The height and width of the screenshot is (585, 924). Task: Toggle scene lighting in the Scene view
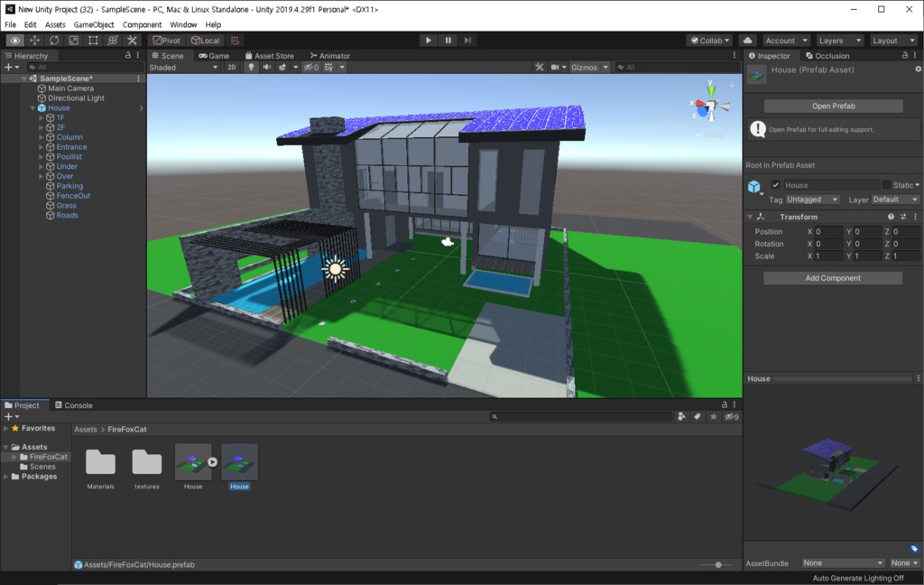click(x=251, y=67)
